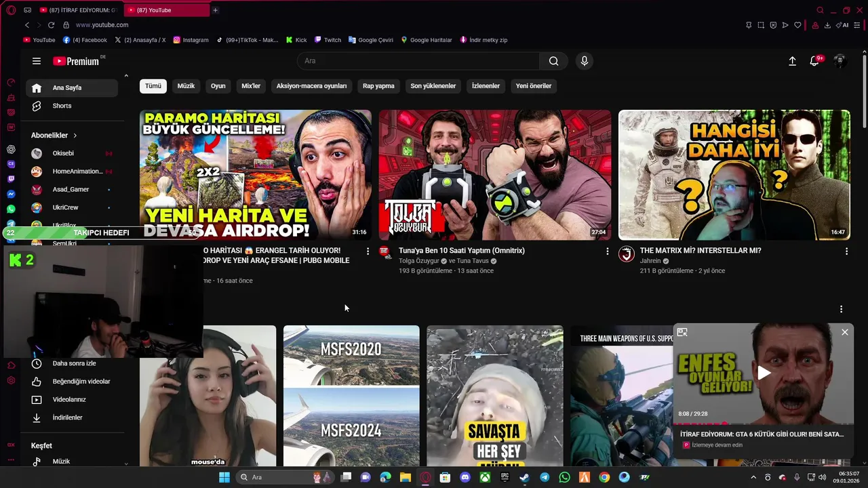
Task: Switch to the İTİRAF EDİYORUM browser tab
Action: [78, 10]
